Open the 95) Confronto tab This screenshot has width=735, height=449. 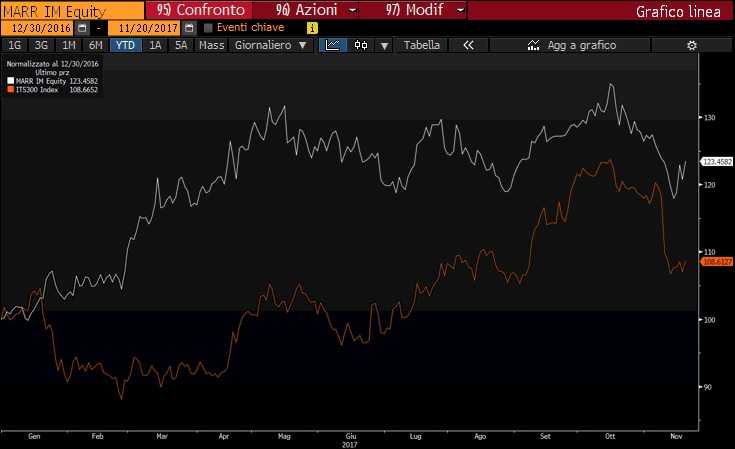pos(200,10)
